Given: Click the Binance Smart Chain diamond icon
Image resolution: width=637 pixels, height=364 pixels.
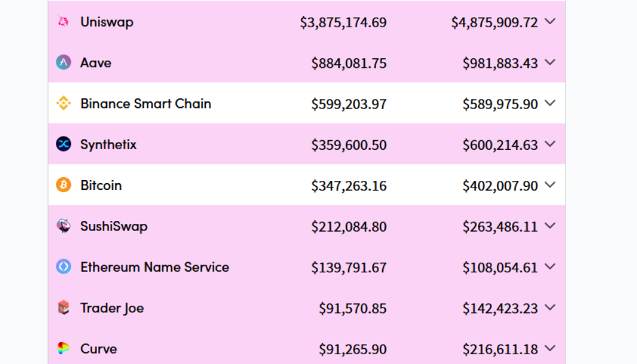Looking at the screenshot, I should (62, 103).
